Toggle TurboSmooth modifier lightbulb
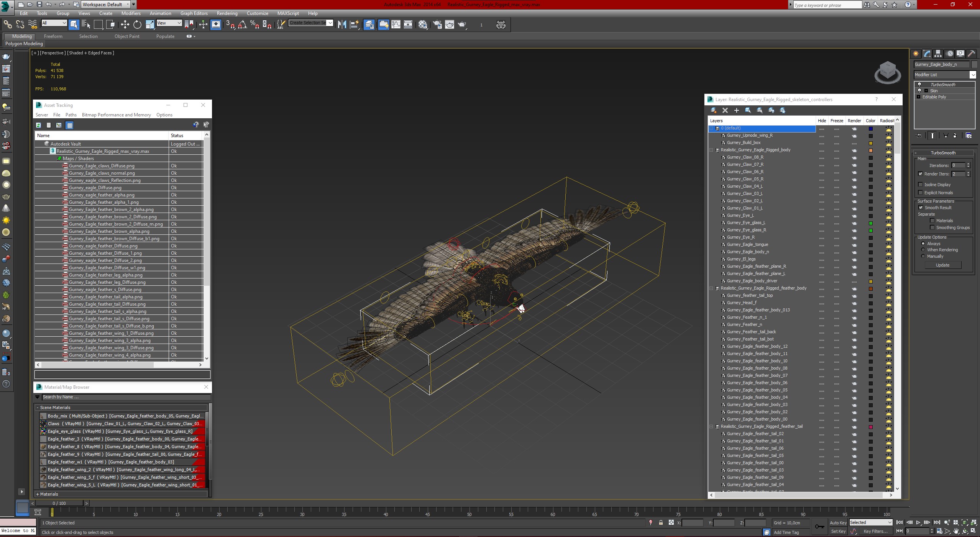The height and width of the screenshot is (537, 980). pyautogui.click(x=919, y=85)
